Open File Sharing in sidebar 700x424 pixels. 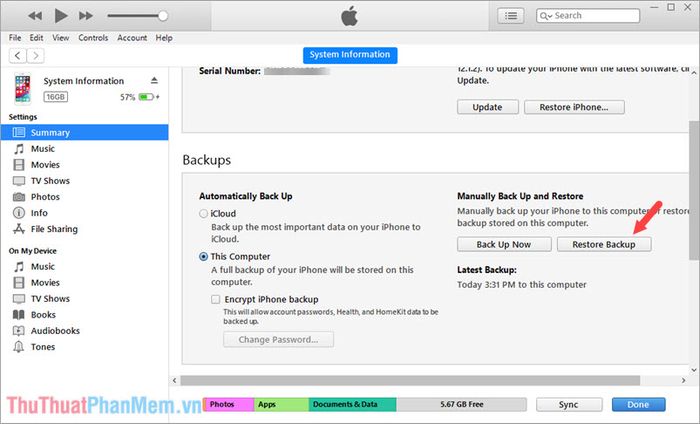pos(54,229)
